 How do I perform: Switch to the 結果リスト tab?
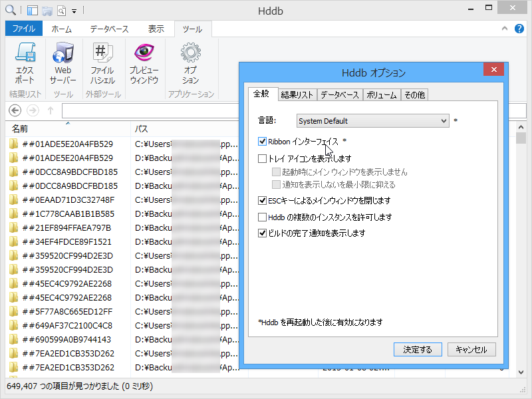pyautogui.click(x=297, y=94)
